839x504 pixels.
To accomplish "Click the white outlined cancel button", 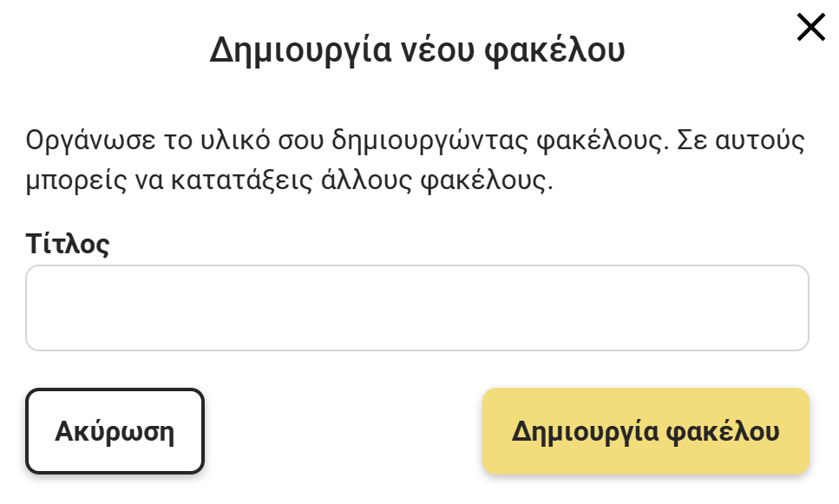I will point(115,431).
